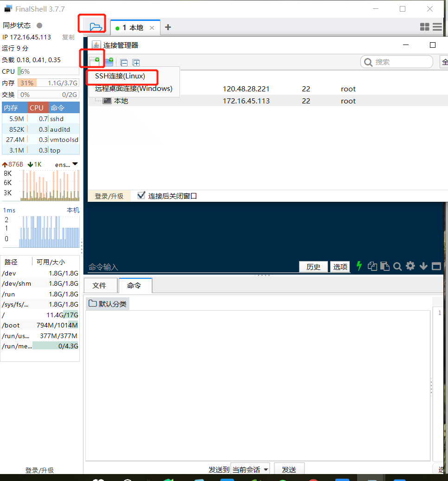Maximize the 连接管理器 window
This screenshot has width=448, height=481.
pos(433,45)
